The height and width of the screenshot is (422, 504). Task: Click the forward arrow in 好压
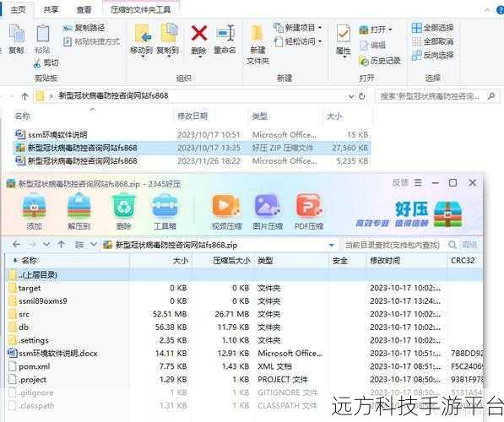pyautogui.click(x=32, y=245)
